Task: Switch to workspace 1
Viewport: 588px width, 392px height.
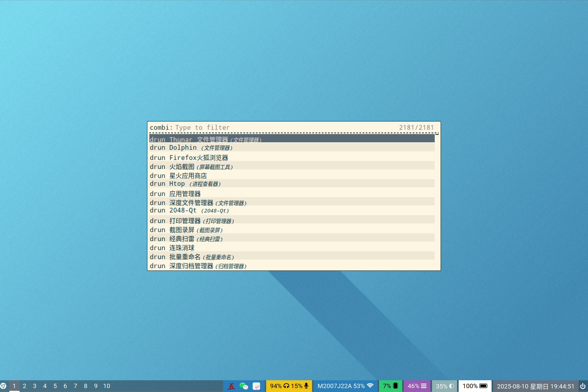Action: pyautogui.click(x=14, y=386)
